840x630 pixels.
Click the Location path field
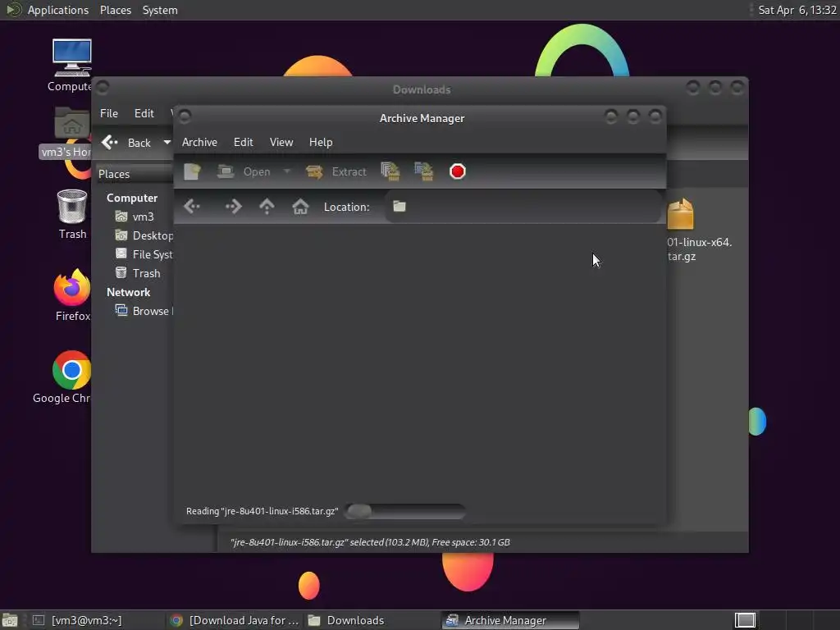[x=523, y=206]
